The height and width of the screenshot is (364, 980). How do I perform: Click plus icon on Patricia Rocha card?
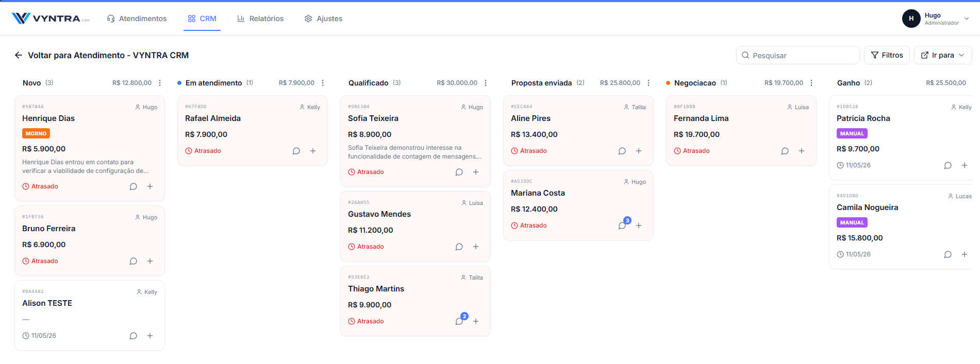pyautogui.click(x=965, y=165)
